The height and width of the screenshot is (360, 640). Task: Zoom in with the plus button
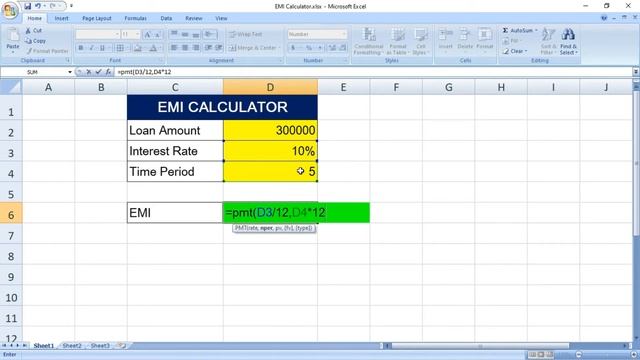(x=634, y=354)
